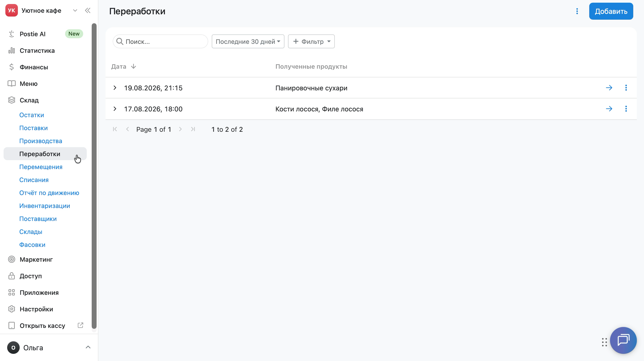
Task: Click the external link icon by Открыть кассу
Action: point(80,325)
